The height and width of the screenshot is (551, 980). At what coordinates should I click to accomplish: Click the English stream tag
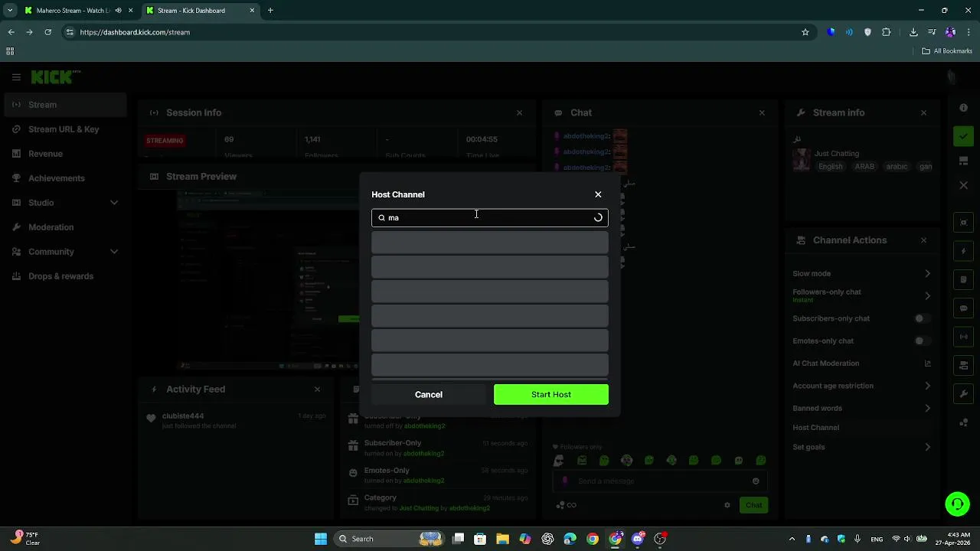pos(831,167)
